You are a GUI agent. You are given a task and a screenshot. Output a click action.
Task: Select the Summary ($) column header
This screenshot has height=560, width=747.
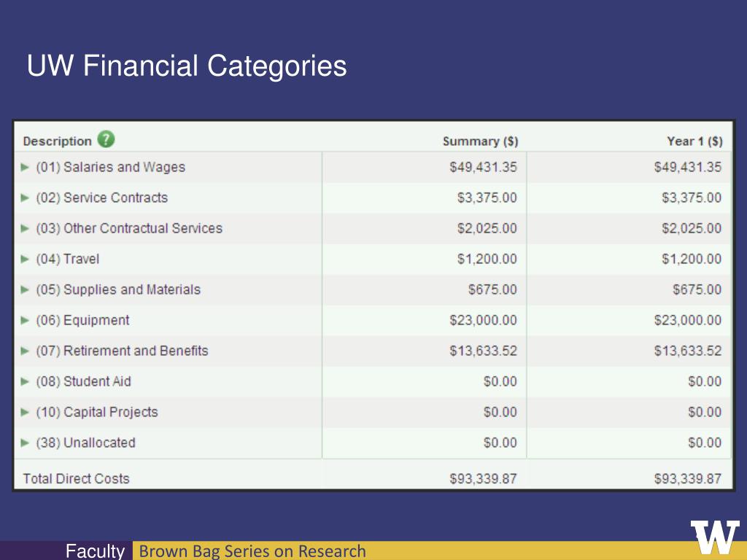[x=480, y=141]
